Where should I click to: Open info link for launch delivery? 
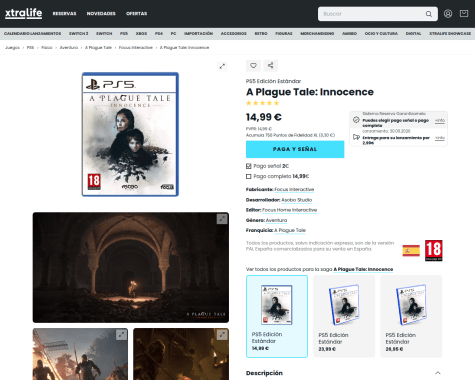(x=440, y=138)
